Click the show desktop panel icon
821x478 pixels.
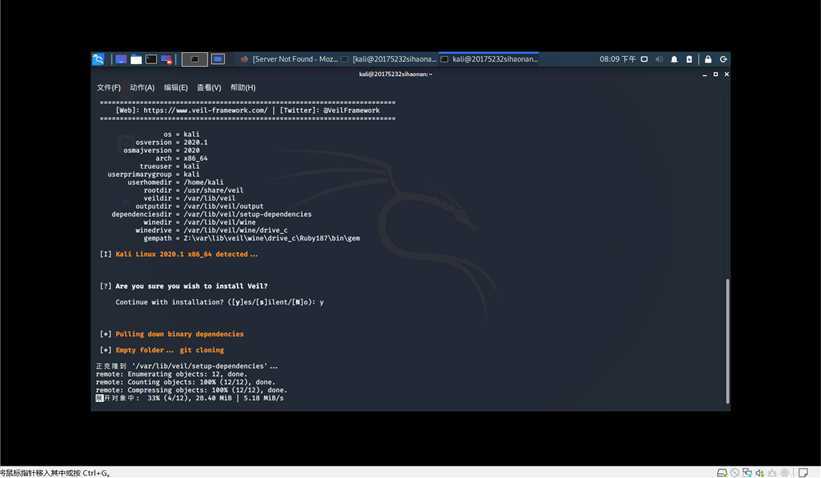point(121,59)
